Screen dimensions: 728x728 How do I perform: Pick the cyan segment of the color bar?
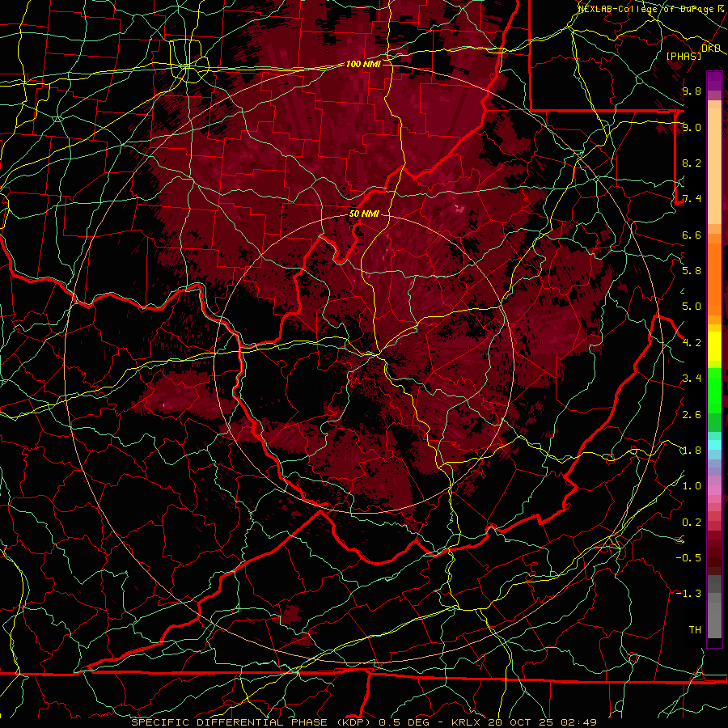coord(714,445)
